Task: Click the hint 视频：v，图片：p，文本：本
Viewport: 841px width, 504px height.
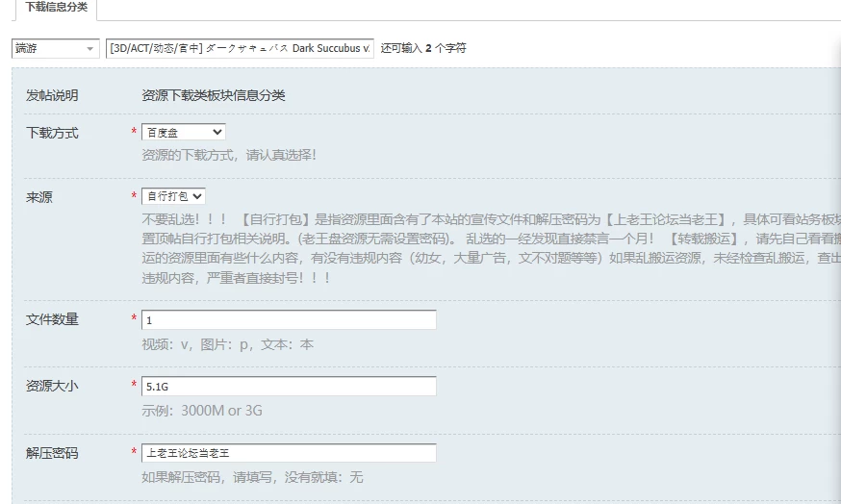Action: (227, 344)
